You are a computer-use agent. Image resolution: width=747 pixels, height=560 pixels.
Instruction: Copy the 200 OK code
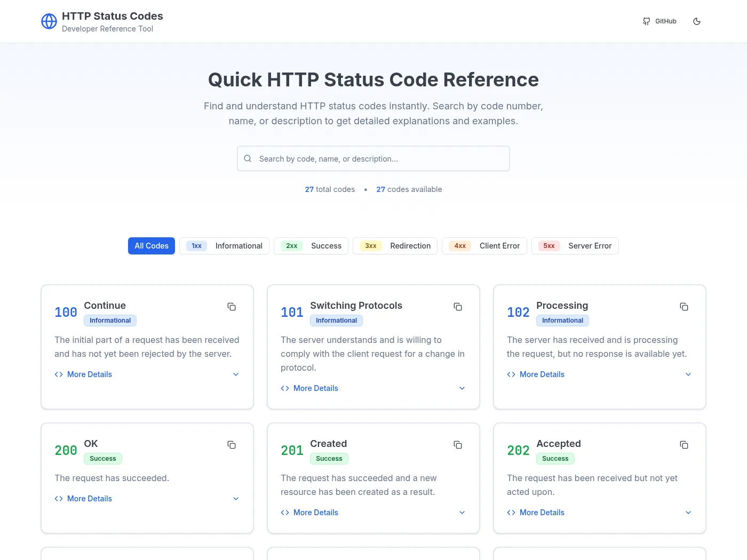[x=232, y=445]
